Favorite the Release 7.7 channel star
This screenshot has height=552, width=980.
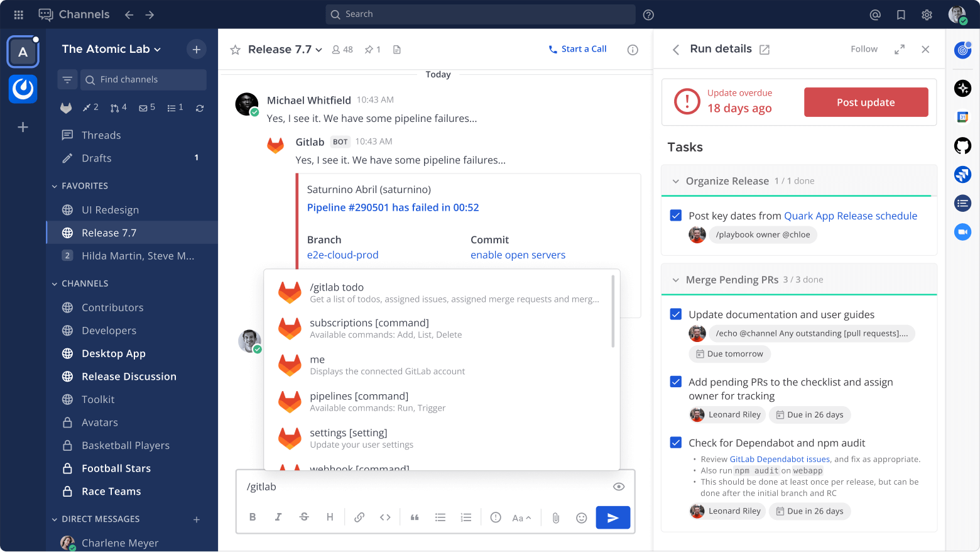[x=235, y=50]
